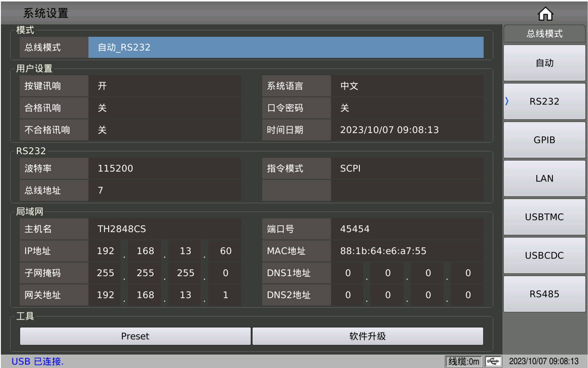Select LAN bus mode
The width and height of the screenshot is (588, 368).
pos(544,178)
